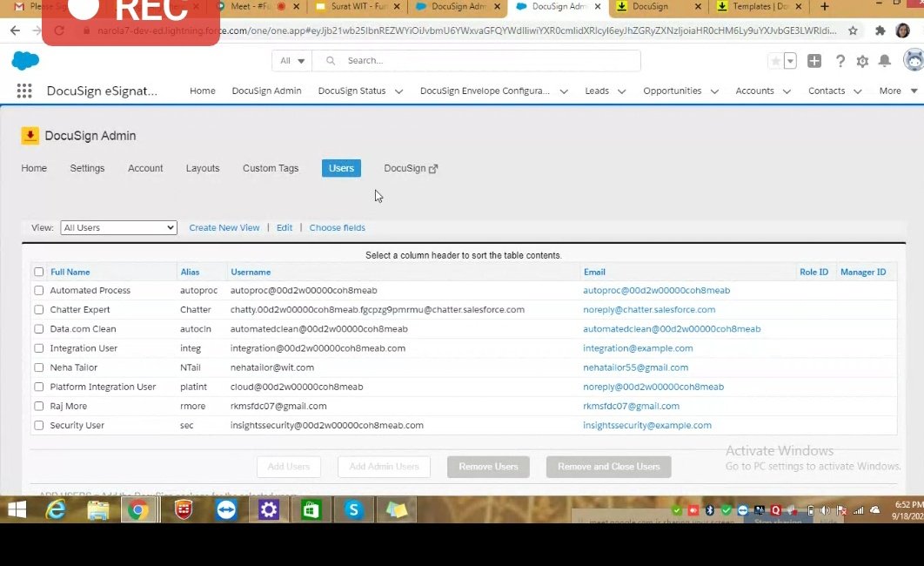
Task: Click in the Salesforce search field
Action: (x=476, y=61)
